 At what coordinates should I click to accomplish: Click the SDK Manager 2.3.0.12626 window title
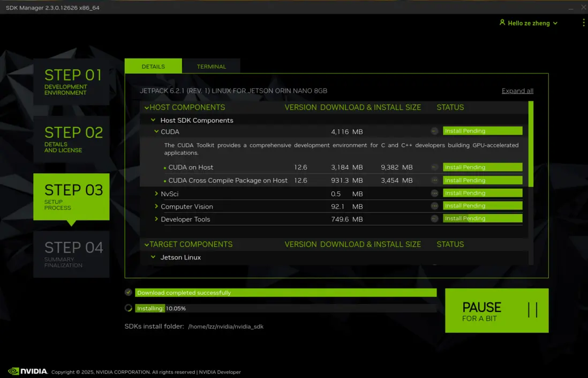click(x=52, y=8)
